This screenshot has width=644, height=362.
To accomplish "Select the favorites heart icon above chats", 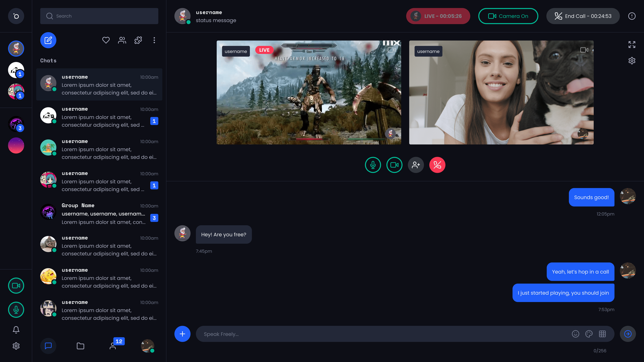I will (106, 40).
